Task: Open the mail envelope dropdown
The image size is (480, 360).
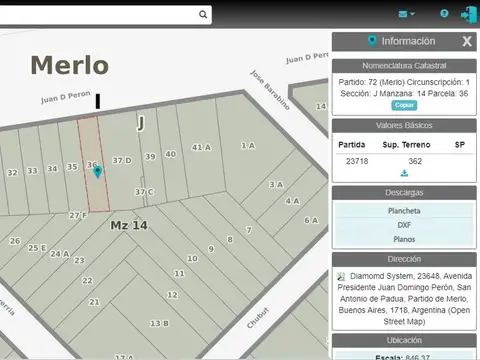Action: pyautogui.click(x=406, y=14)
